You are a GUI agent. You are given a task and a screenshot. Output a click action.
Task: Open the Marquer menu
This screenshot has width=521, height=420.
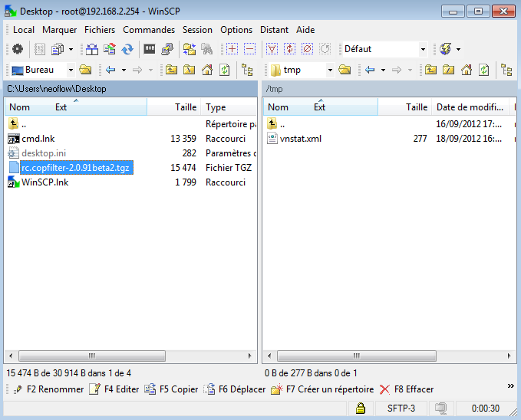click(60, 30)
